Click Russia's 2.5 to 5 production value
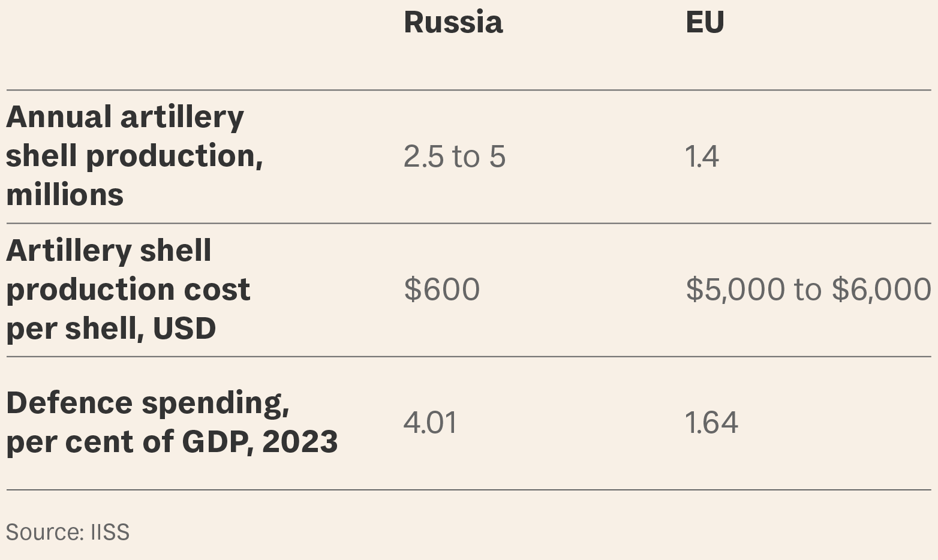 pos(455,156)
